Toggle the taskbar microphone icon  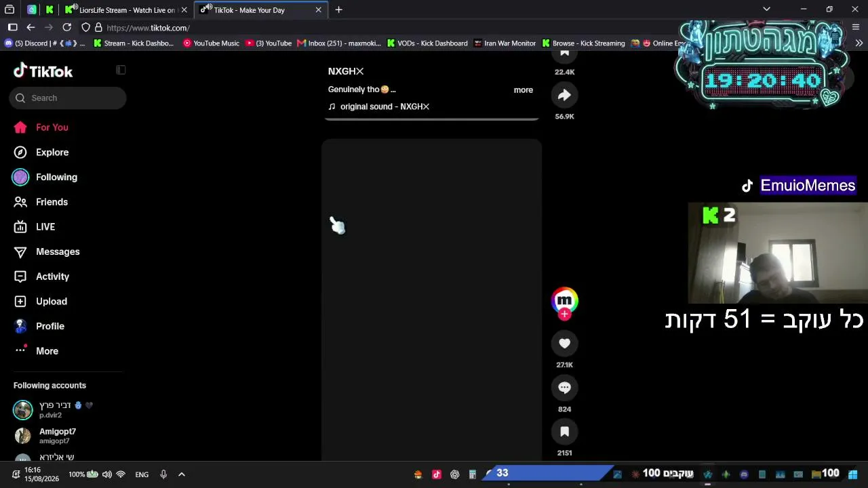[x=163, y=474]
